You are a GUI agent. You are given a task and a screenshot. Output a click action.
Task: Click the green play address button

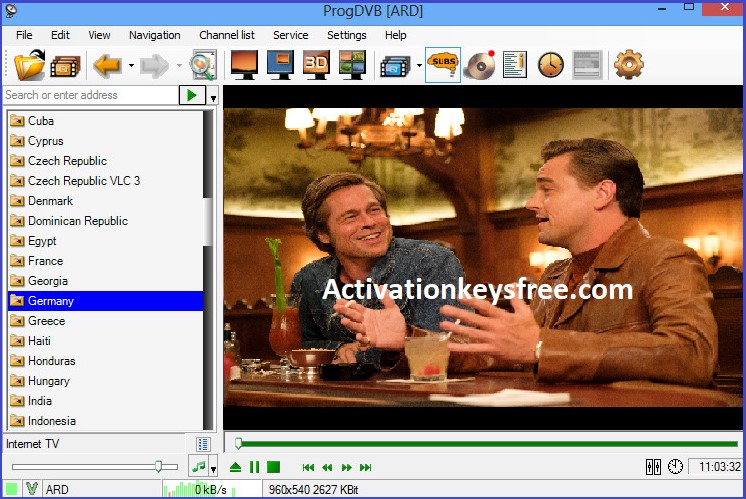pos(192,95)
